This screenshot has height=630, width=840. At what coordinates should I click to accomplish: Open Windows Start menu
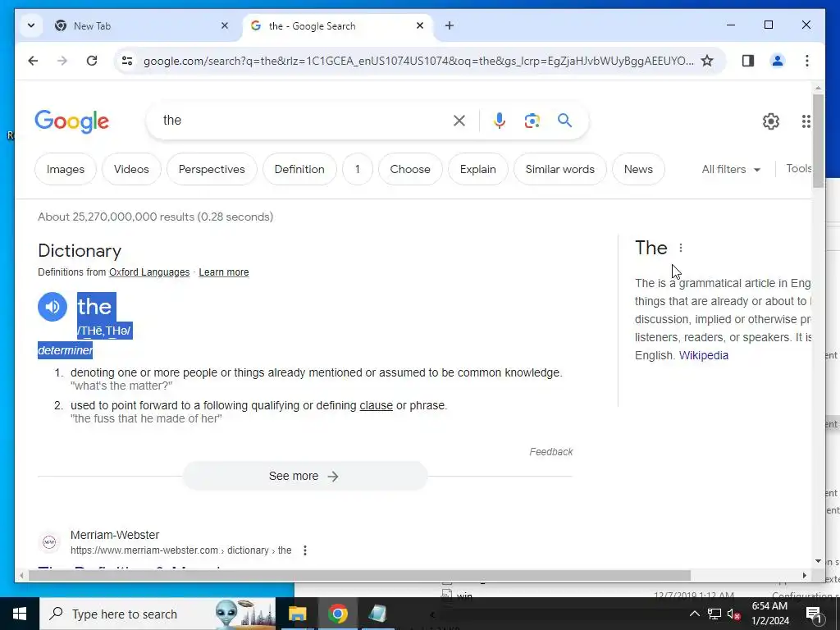click(20, 614)
